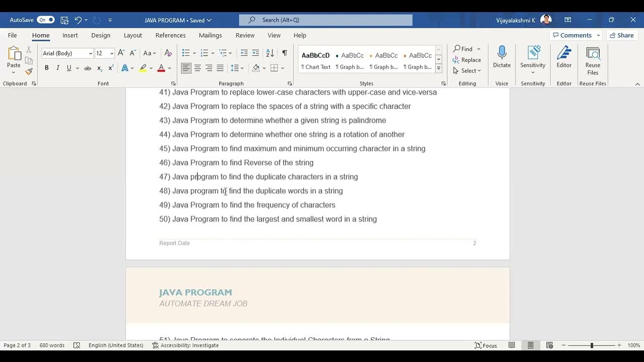644x362 pixels.
Task: Click the Search box in title bar
Action: pyautogui.click(x=326, y=20)
